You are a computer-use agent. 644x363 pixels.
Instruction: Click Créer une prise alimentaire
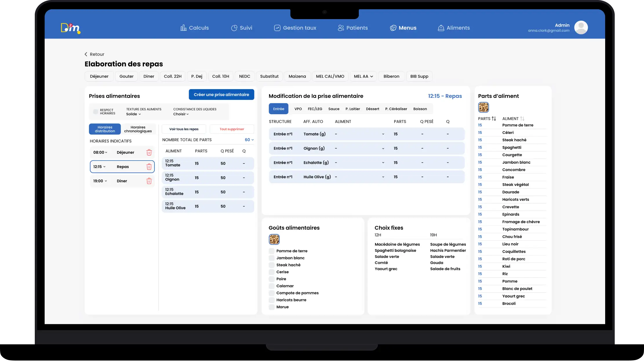coord(221,95)
